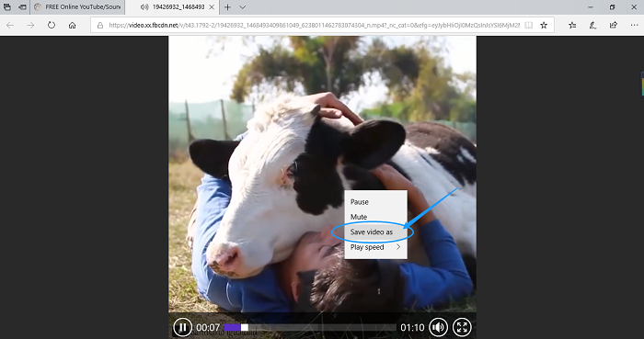
Task: Open the Play speed submenu
Action: (375, 247)
